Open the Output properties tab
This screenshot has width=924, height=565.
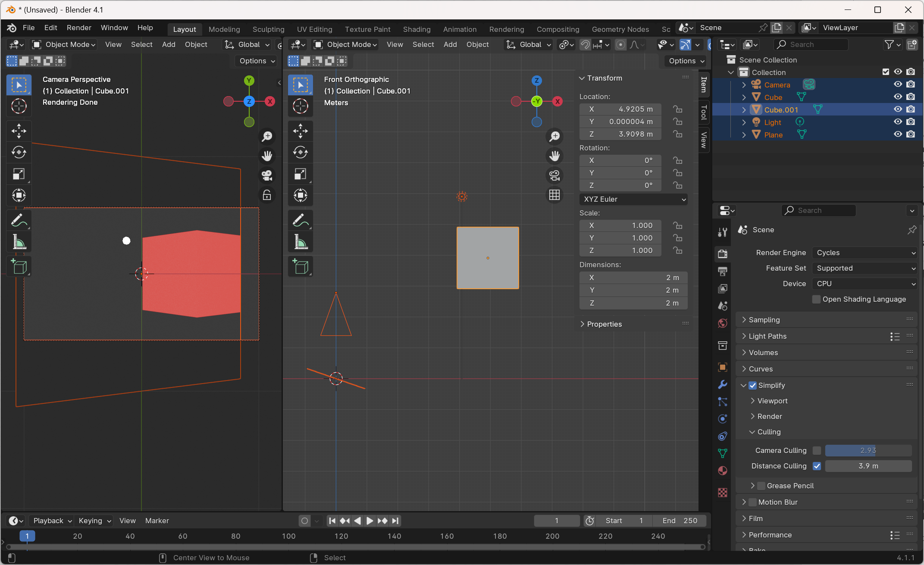[x=723, y=271]
